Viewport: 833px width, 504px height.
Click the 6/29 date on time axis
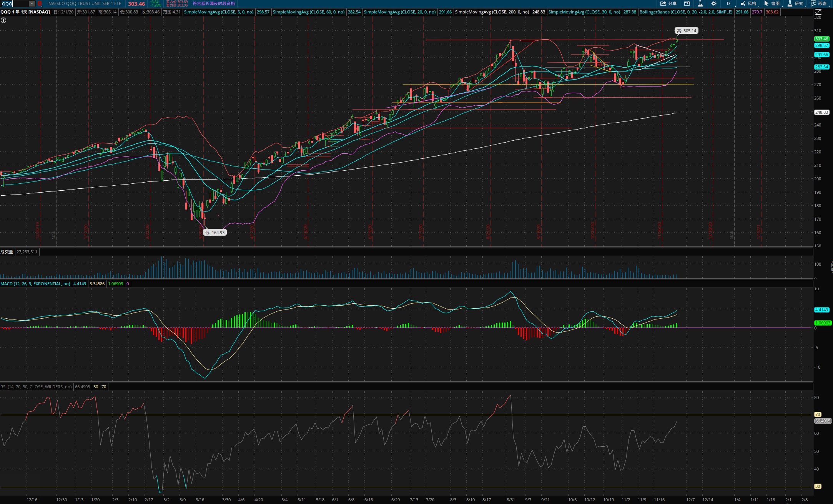click(396, 500)
